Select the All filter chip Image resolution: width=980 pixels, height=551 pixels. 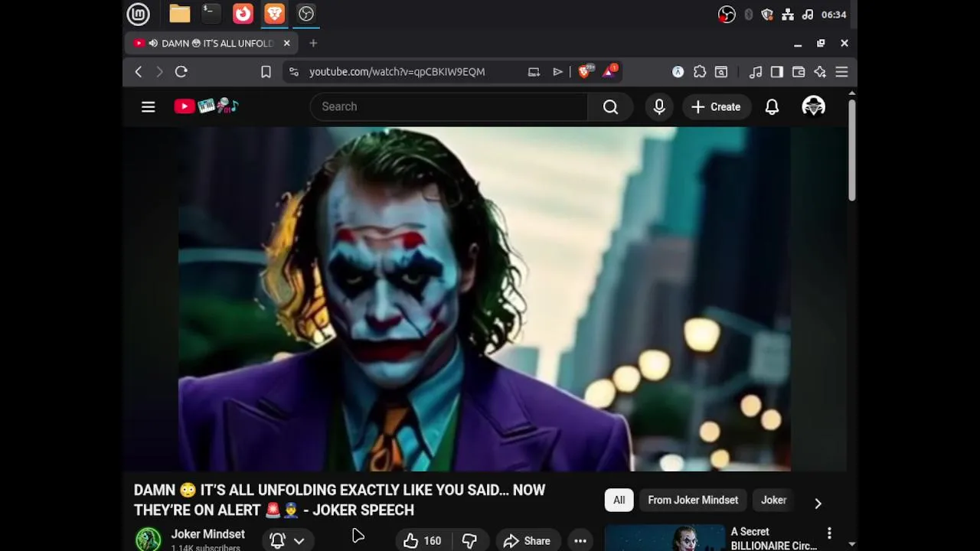[619, 500]
